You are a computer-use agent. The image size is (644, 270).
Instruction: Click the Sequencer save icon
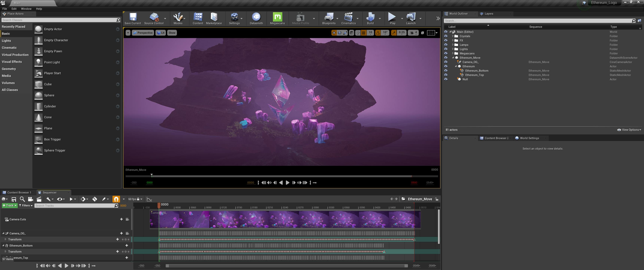[14, 199]
